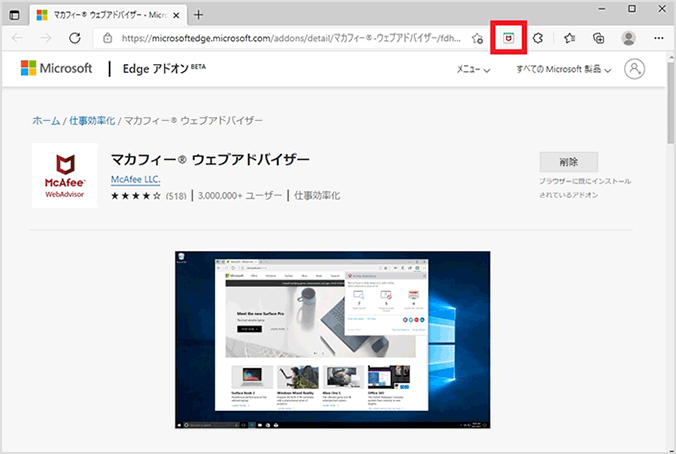This screenshot has width=676, height=454.
Task: Open Settings and more ellipsis menu
Action: 658,38
